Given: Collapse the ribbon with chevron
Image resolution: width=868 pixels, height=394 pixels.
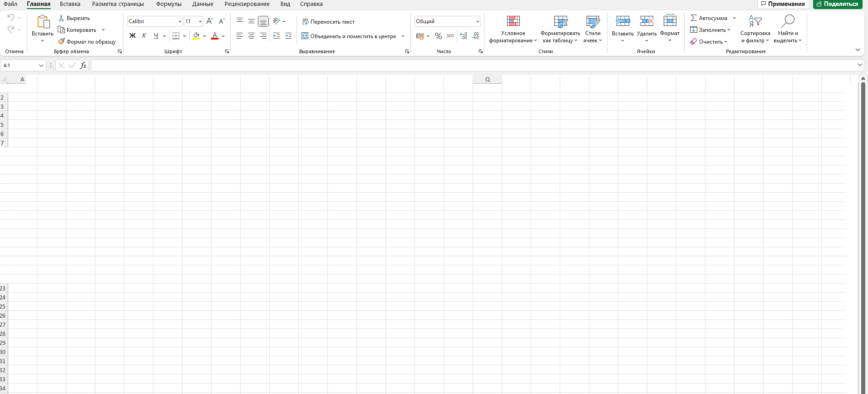Looking at the screenshot, I should click(x=858, y=50).
